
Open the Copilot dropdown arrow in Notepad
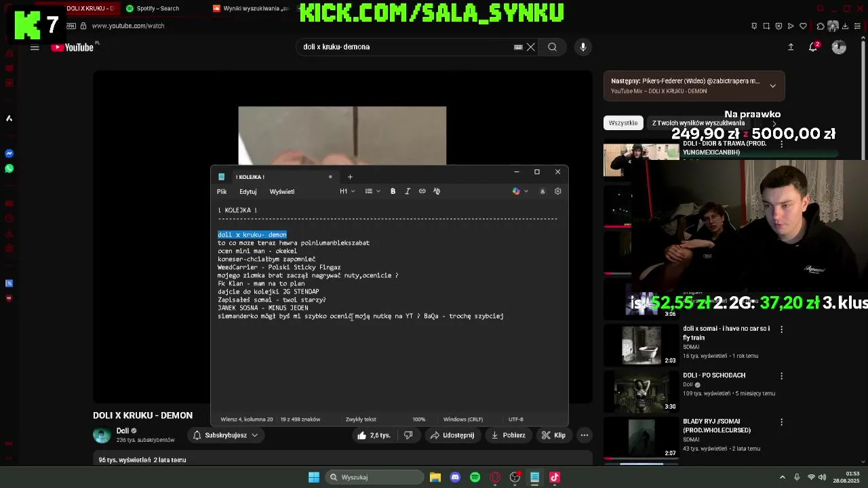[x=526, y=191]
